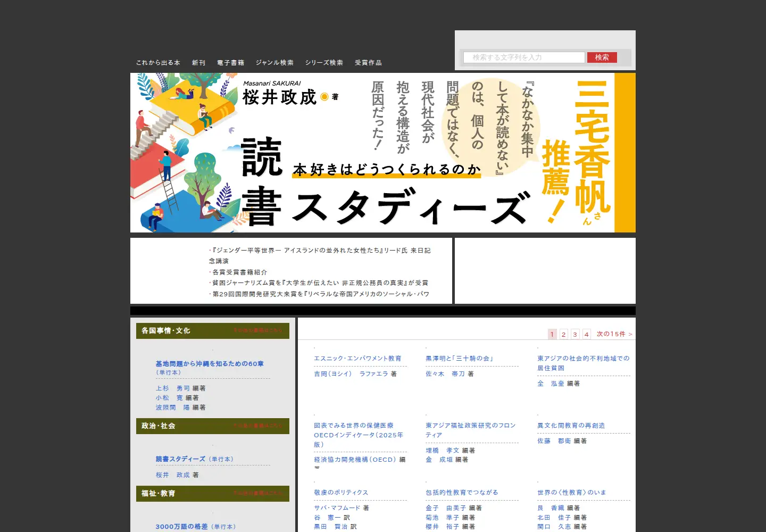Open sidebar book 読書スタディーズ（単行本）
The image size is (766, 532).
(x=195, y=459)
